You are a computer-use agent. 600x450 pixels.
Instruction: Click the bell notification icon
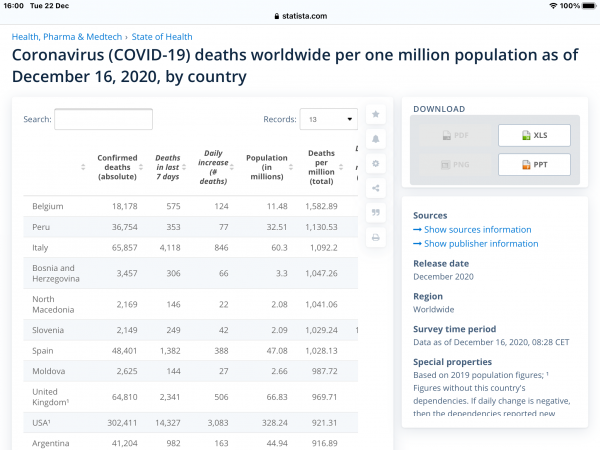[375, 139]
